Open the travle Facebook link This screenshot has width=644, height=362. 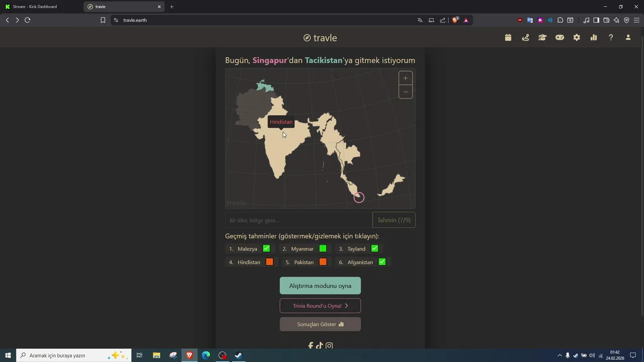(310, 345)
